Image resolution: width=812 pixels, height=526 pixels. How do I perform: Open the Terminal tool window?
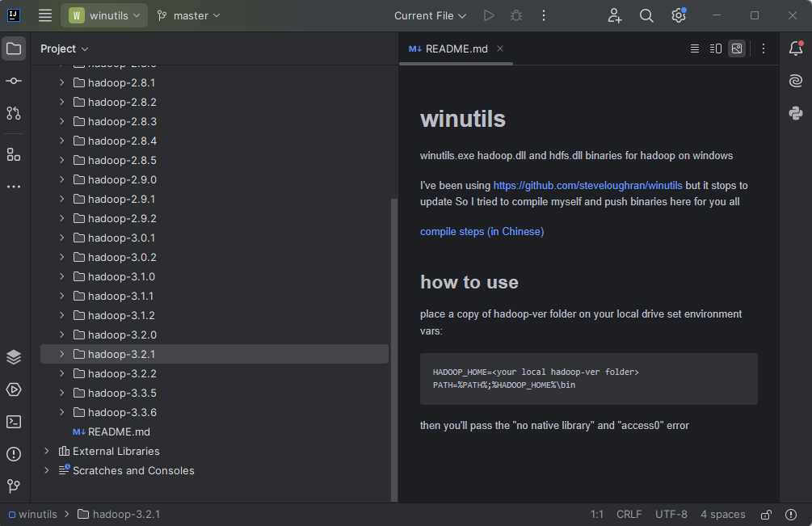(14, 422)
